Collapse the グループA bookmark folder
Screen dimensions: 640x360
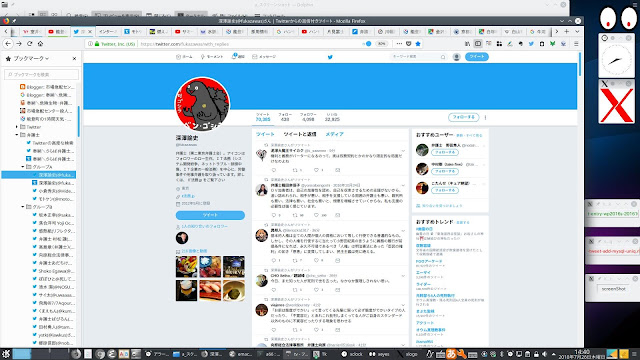point(23,167)
